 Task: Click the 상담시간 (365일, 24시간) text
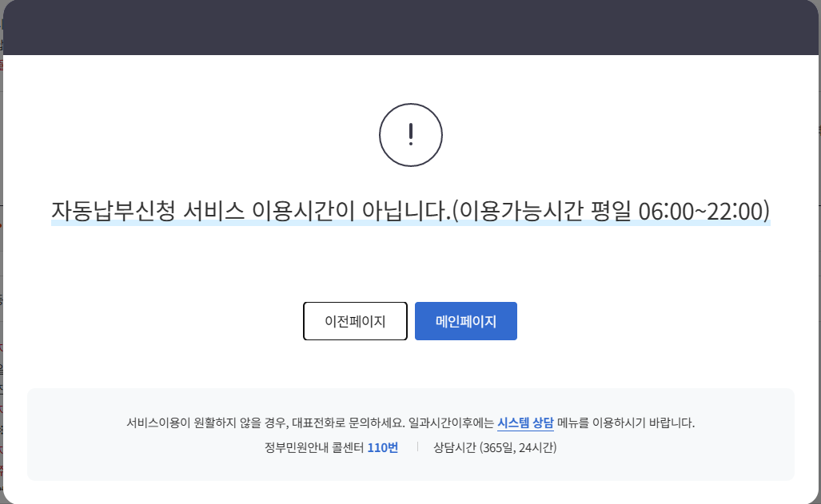pyautogui.click(x=495, y=447)
